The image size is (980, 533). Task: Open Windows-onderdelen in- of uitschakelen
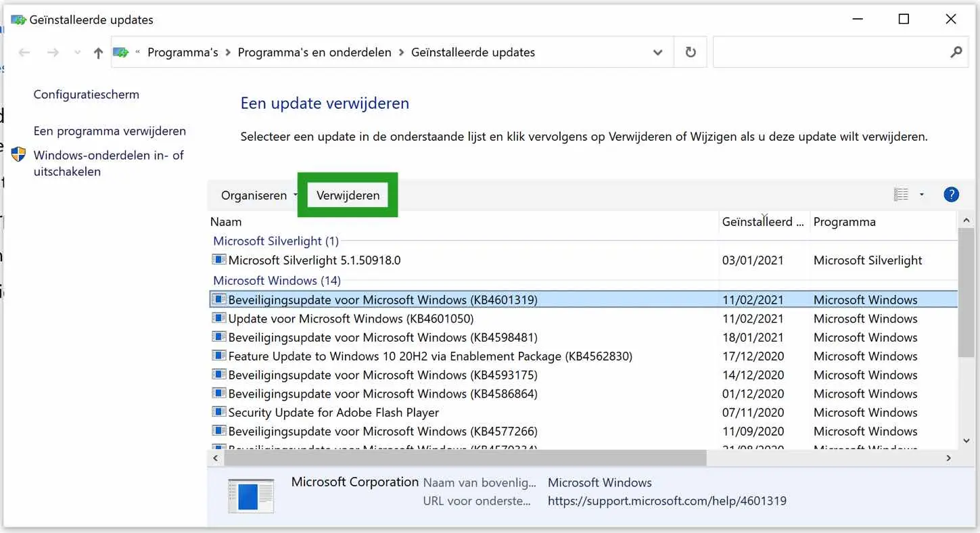tap(109, 164)
